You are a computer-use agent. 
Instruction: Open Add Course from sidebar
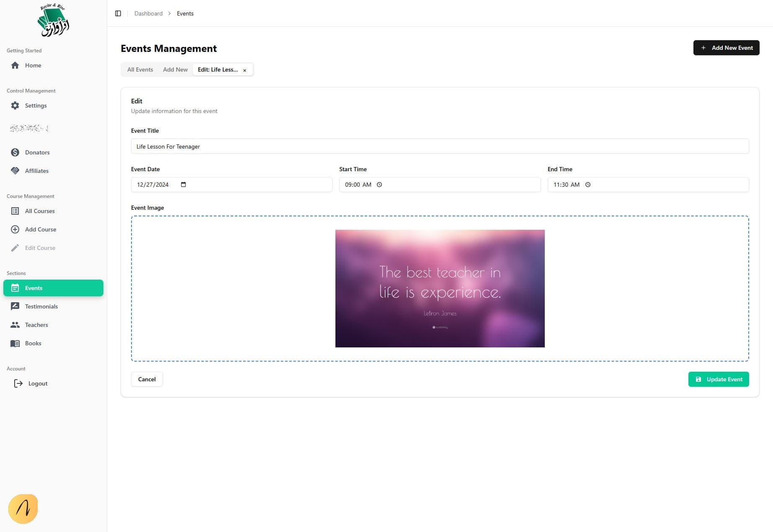(x=53, y=229)
